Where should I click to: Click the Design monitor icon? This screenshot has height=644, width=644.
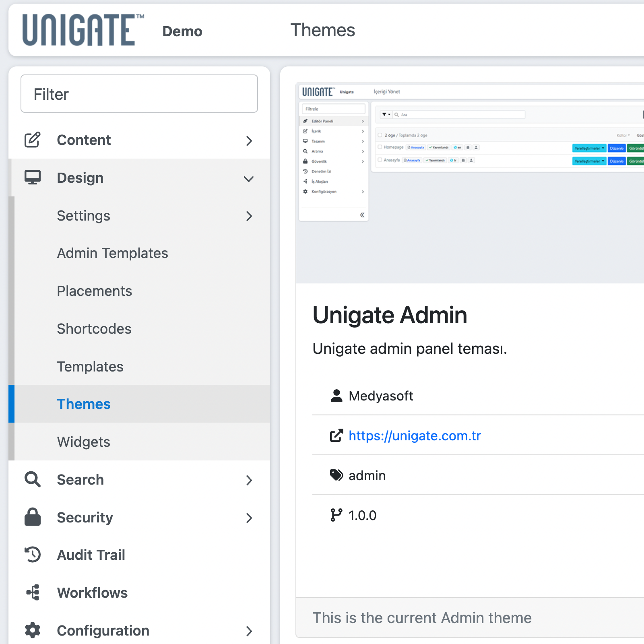click(33, 178)
